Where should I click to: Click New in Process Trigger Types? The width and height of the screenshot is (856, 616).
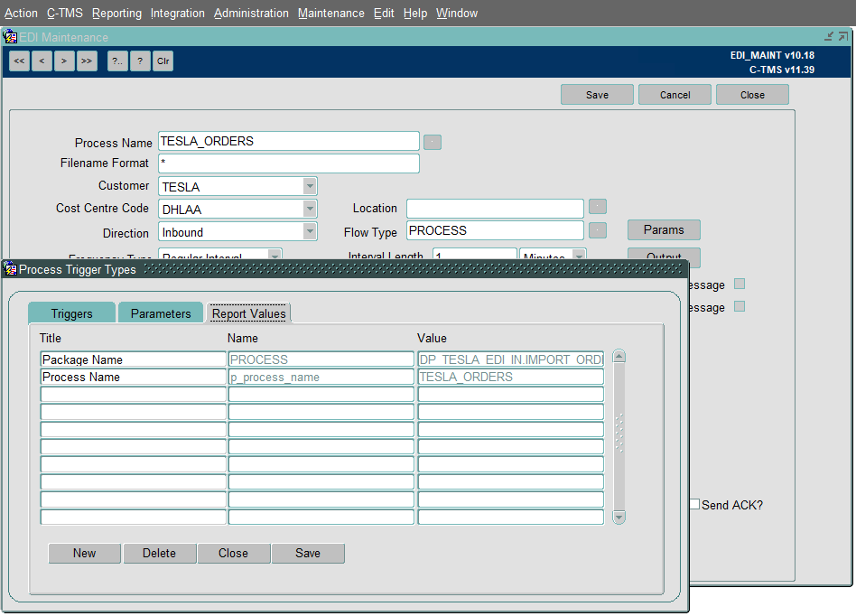coord(85,553)
